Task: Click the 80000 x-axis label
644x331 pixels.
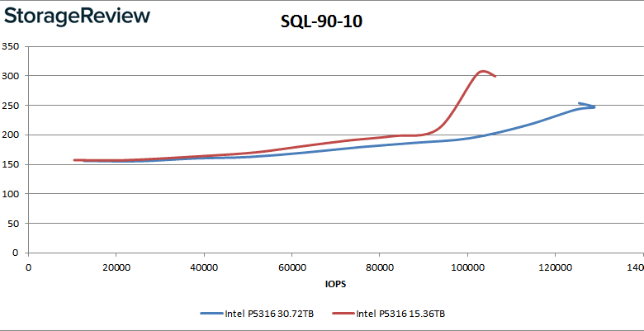Action: pos(380,267)
